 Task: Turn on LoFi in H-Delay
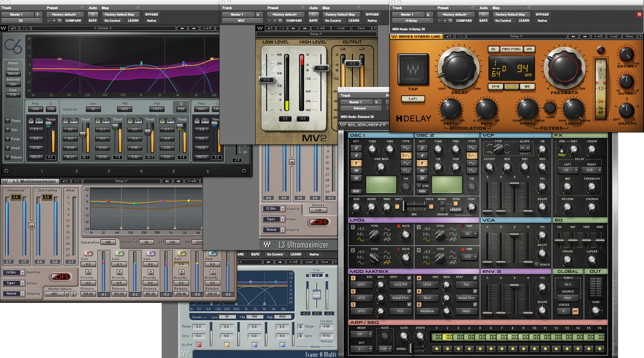pyautogui.click(x=413, y=99)
